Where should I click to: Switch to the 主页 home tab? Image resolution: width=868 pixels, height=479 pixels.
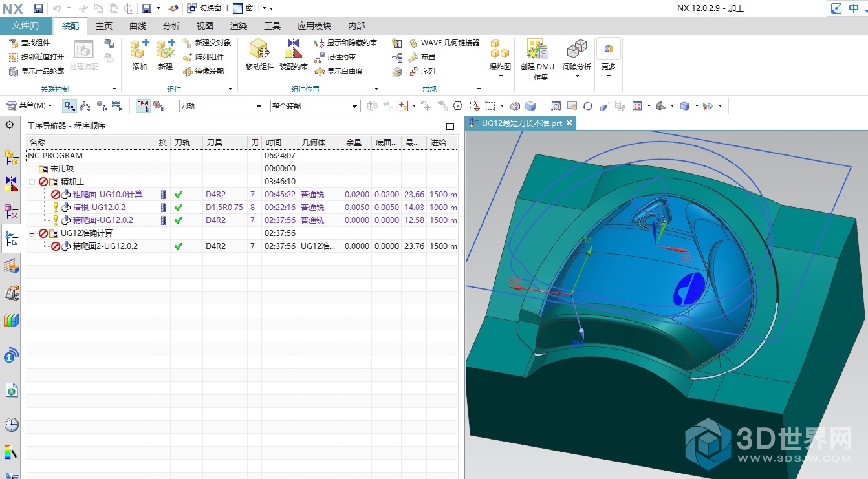click(x=104, y=26)
